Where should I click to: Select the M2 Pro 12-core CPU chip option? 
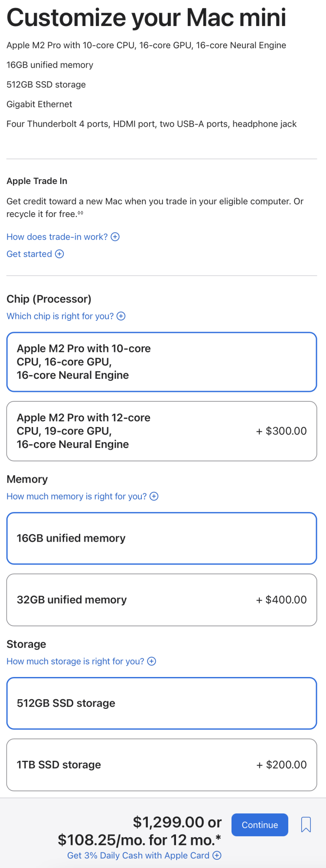161,431
